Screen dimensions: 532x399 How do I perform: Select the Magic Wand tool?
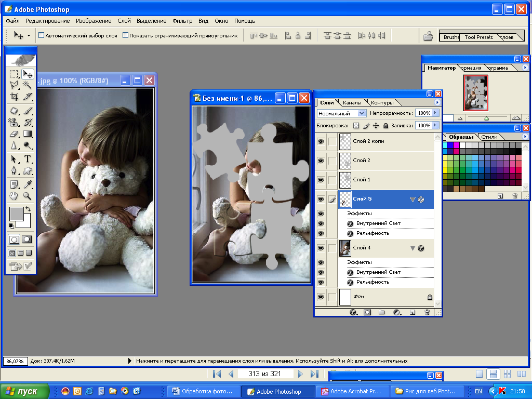click(28, 85)
